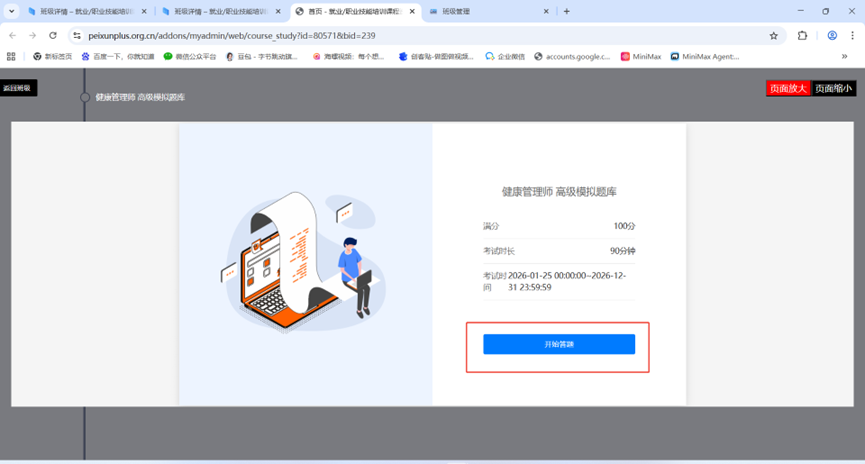
Task: Open the Chrome profile avatar
Action: [831, 35]
